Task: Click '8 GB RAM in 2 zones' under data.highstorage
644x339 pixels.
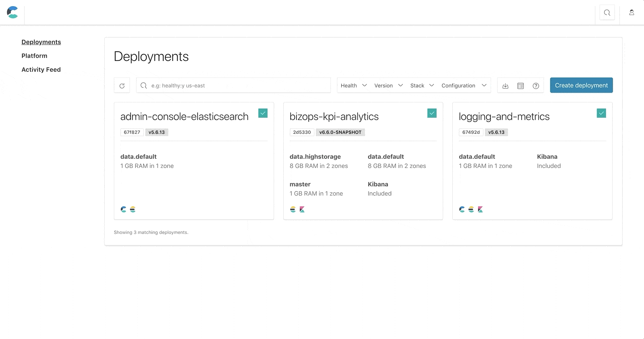Action: click(319, 166)
